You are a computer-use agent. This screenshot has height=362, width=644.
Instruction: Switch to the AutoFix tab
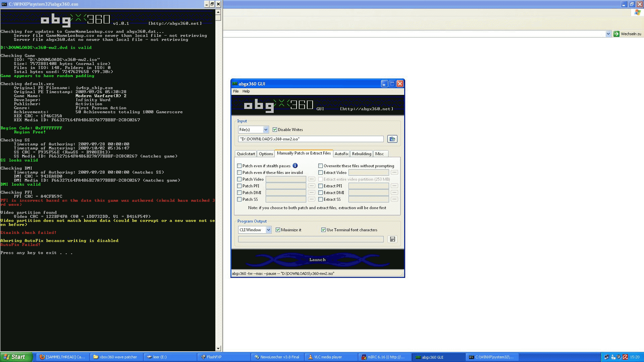tap(341, 154)
